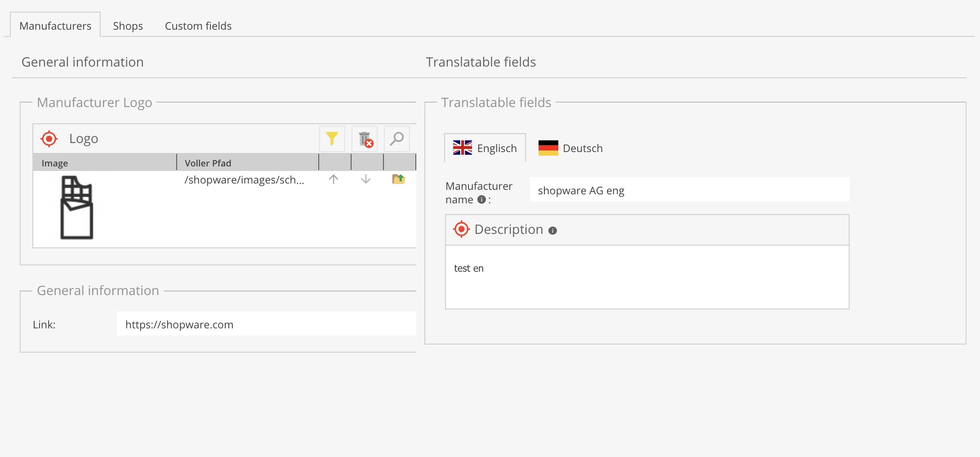Click the trash delete icon in Logo toolbar

[x=365, y=139]
